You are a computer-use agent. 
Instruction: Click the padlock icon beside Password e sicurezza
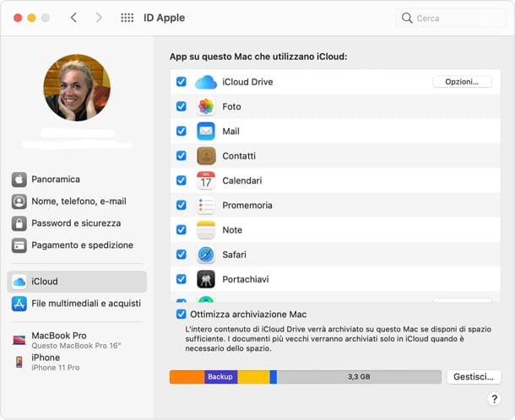click(19, 223)
